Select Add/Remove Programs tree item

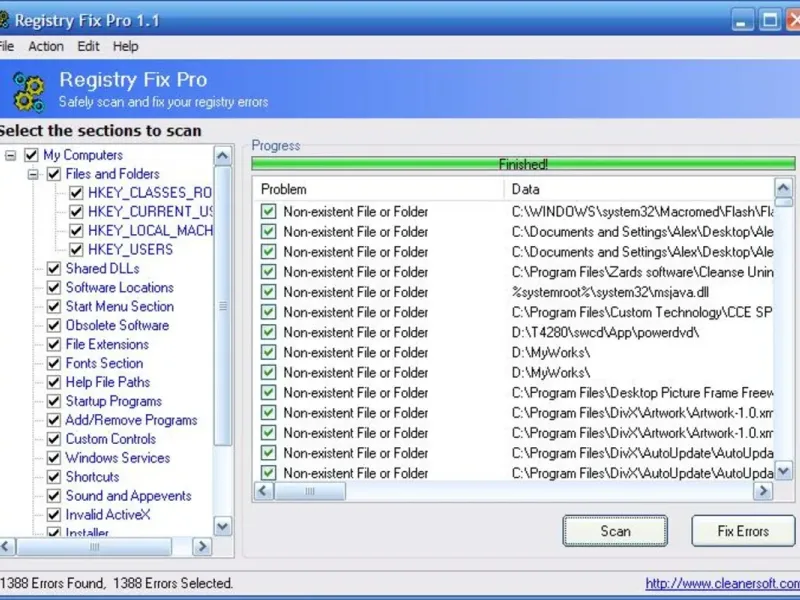[131, 420]
